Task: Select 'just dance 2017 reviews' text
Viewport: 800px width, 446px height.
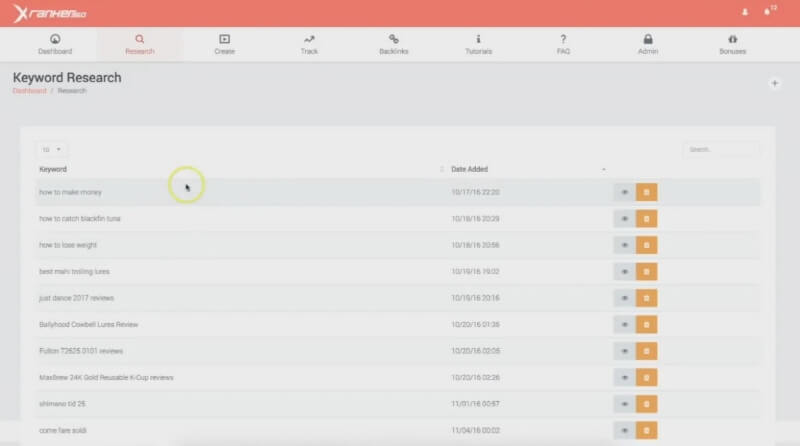Action: click(77, 299)
